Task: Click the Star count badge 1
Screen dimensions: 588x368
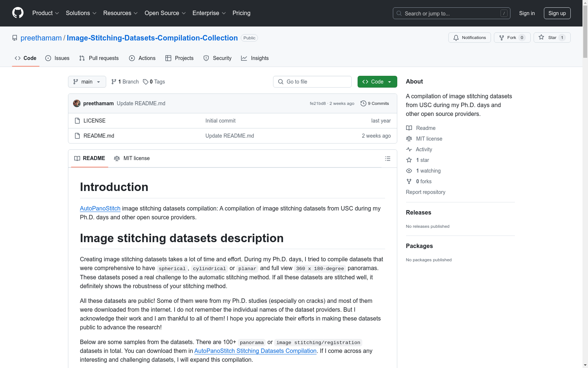Action: tap(562, 38)
